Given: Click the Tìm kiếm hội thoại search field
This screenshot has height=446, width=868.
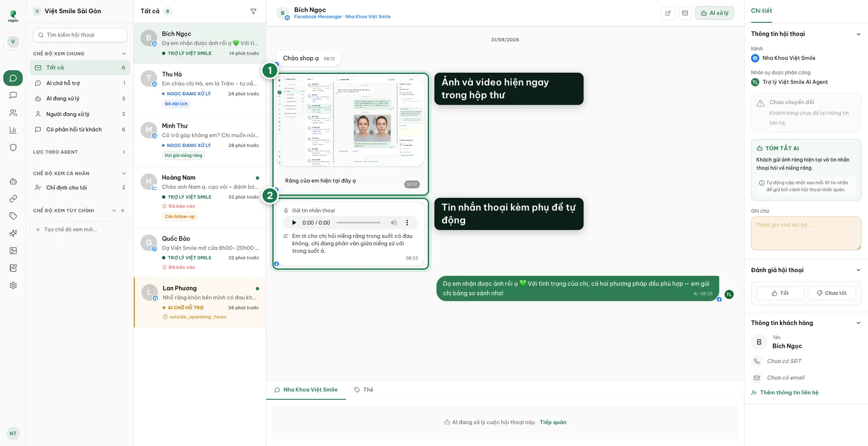Looking at the screenshot, I should pos(80,35).
